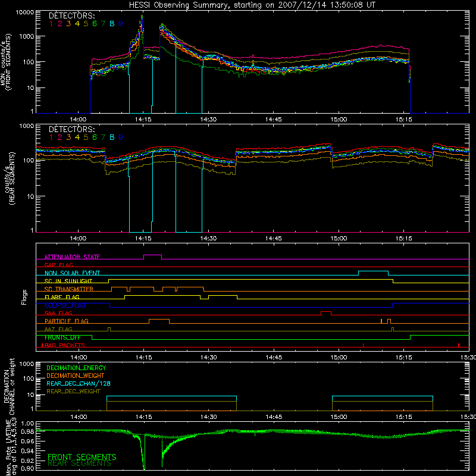
Task: Click the FRONT SEGMENTS livetime legend text
Action: coord(82,457)
